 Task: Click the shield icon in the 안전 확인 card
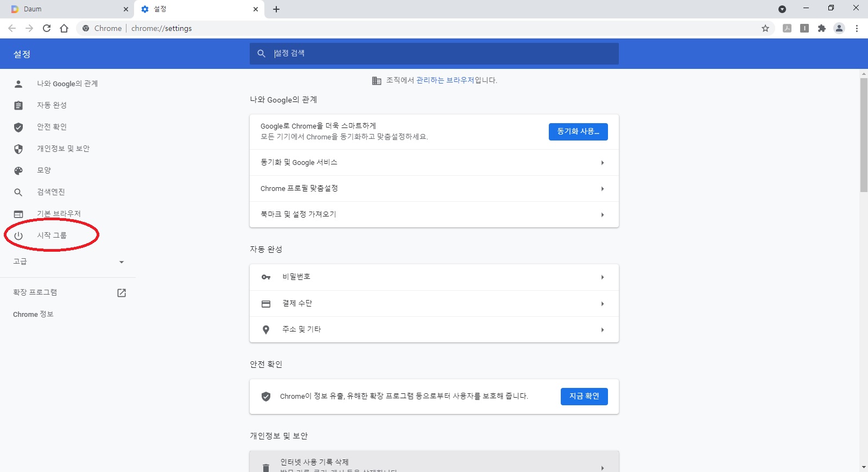pyautogui.click(x=266, y=397)
